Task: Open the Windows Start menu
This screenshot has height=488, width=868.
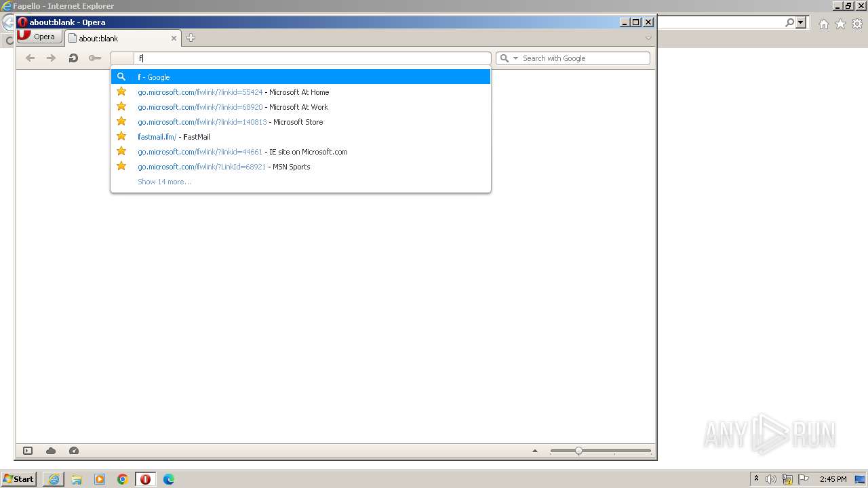Action: (x=18, y=479)
